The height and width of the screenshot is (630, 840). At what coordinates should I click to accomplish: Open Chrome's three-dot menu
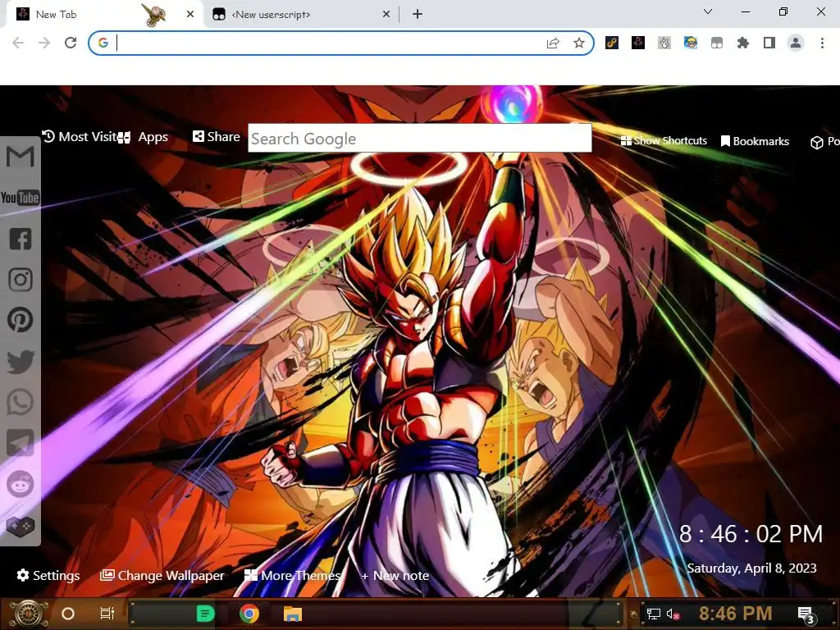coord(822,43)
